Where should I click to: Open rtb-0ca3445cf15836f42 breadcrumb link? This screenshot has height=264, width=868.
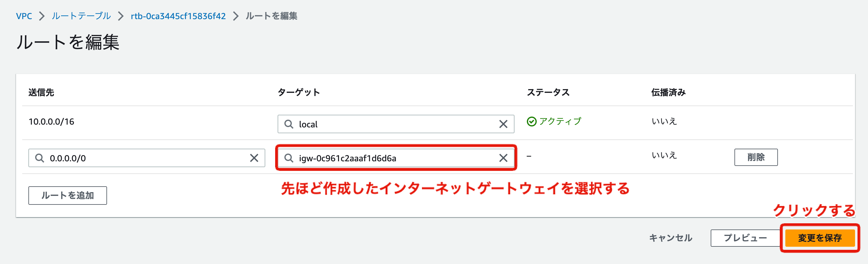[x=178, y=16]
